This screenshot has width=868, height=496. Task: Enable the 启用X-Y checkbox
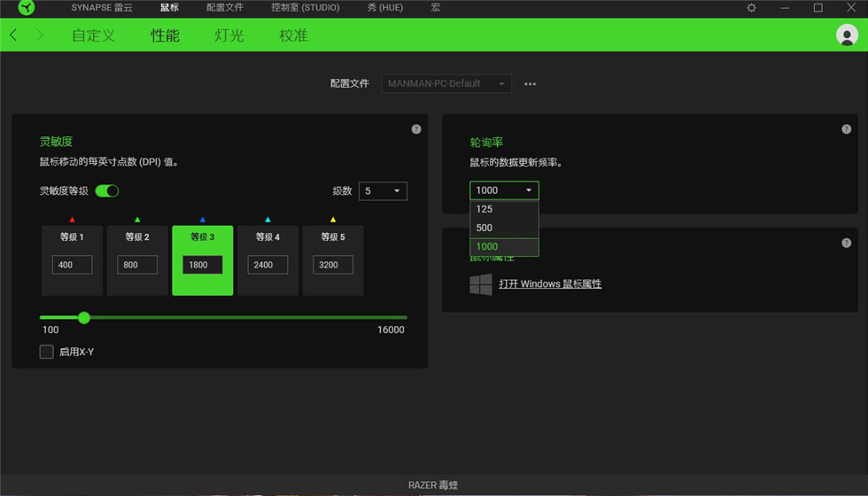[x=46, y=352]
